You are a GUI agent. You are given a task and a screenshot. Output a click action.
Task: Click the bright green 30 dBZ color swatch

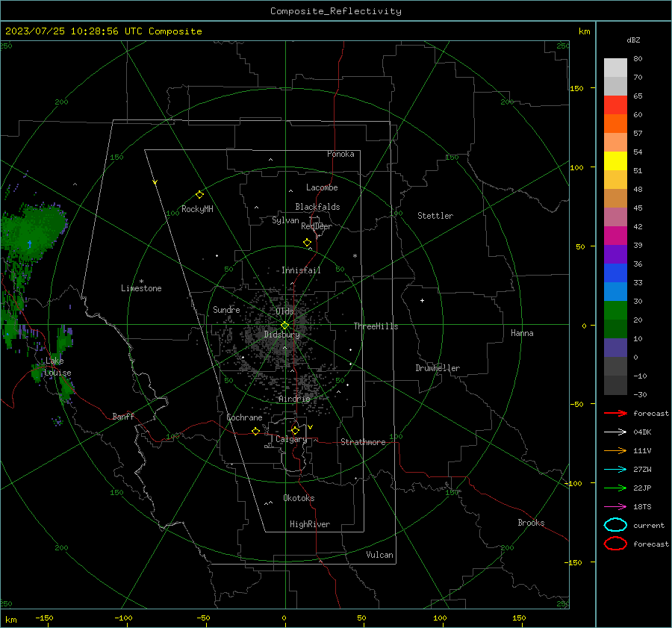[615, 311]
